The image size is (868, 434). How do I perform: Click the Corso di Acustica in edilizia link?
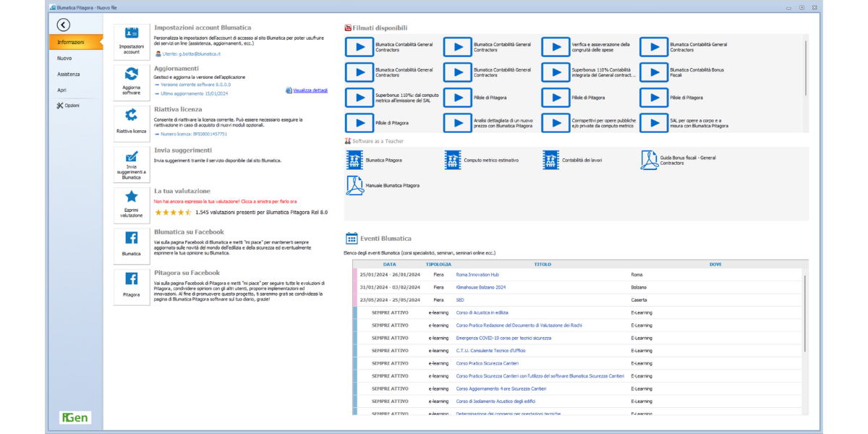point(482,312)
